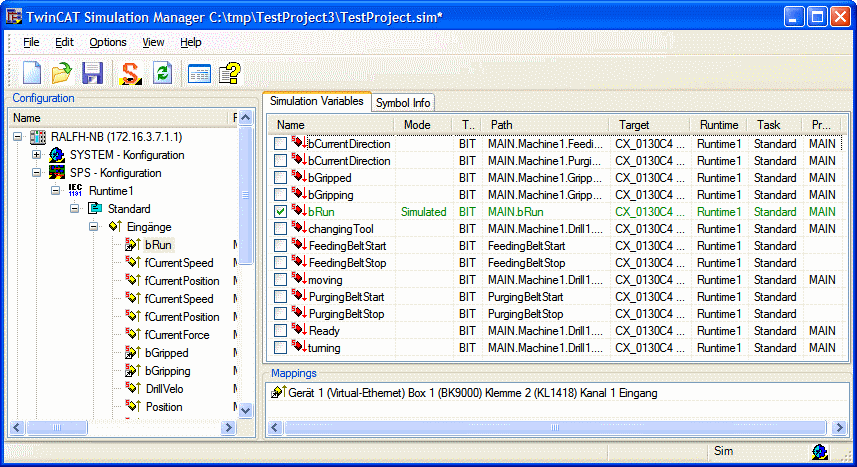
Task: Check the changingTool checkbox
Action: coord(280,229)
